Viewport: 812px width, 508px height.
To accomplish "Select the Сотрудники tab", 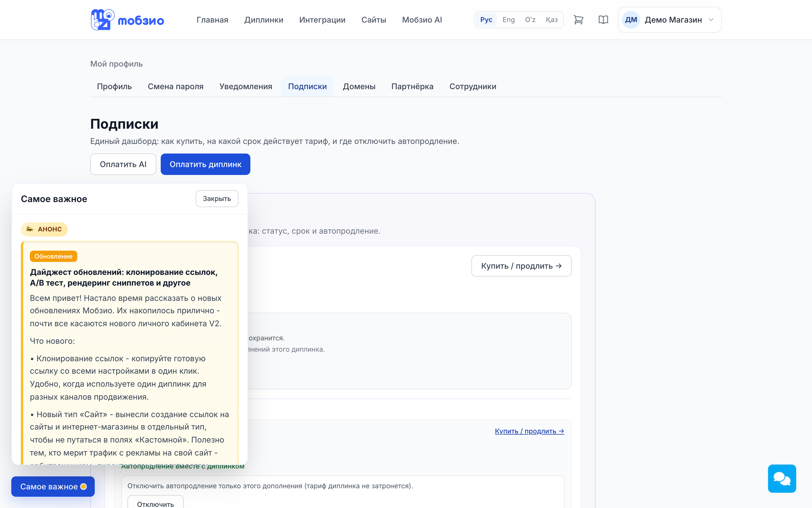I will pos(473,86).
